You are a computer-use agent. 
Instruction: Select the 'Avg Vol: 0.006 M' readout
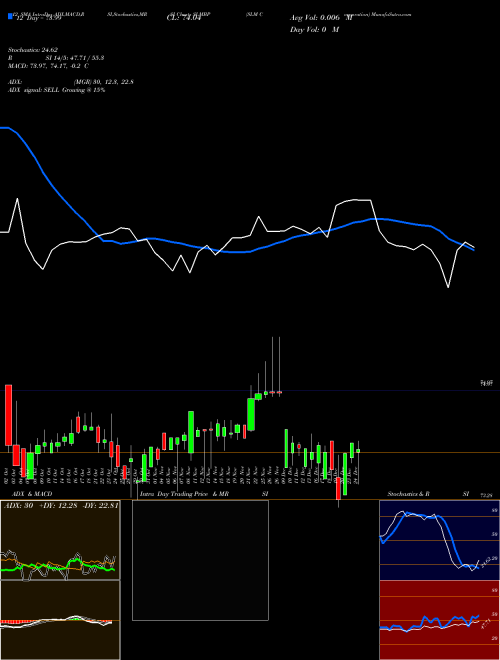pyautogui.click(x=321, y=18)
